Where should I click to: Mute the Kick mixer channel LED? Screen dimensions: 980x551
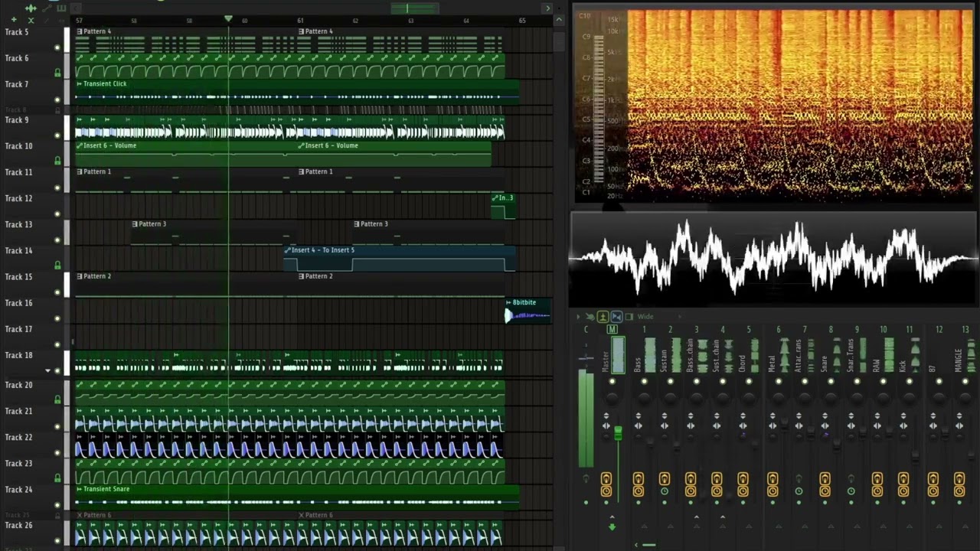click(x=910, y=381)
